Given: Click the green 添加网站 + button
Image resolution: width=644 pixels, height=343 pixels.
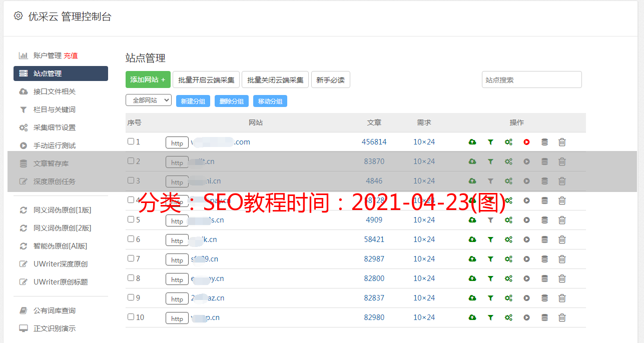Looking at the screenshot, I should 148,79.
